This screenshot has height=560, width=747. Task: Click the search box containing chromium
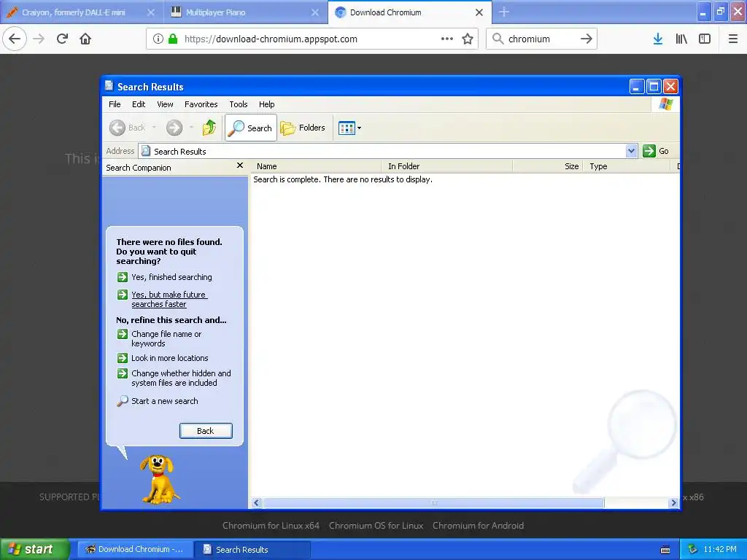tap(541, 39)
